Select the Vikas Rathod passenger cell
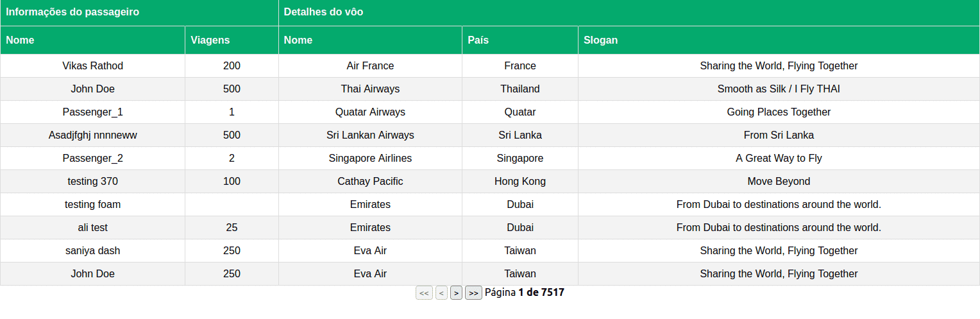 point(93,66)
